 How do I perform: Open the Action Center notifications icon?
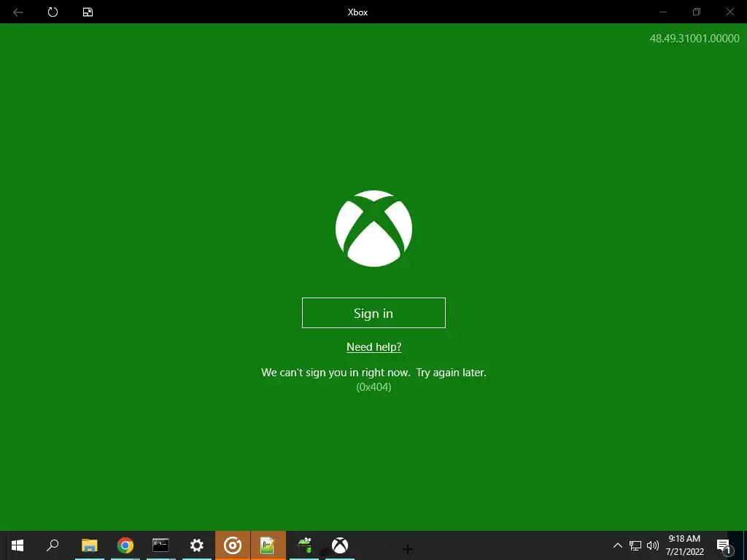724,545
